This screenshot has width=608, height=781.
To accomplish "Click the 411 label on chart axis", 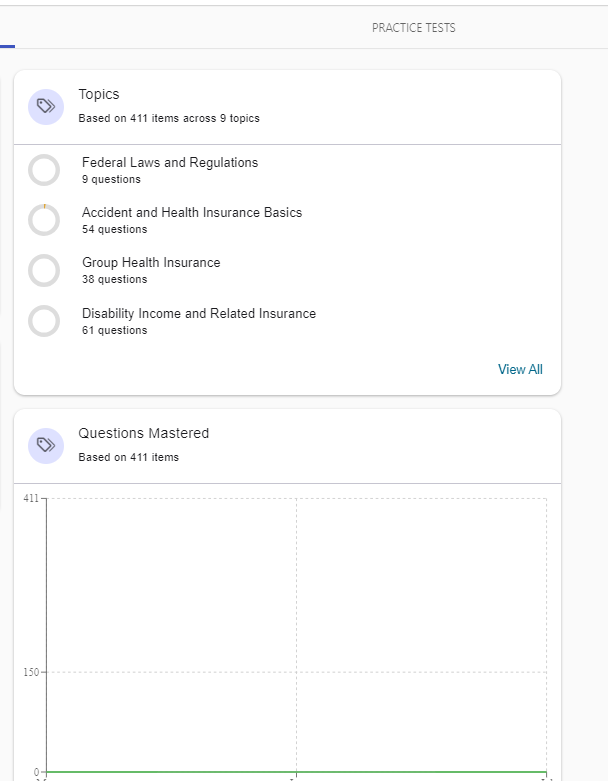I will click(30, 498).
